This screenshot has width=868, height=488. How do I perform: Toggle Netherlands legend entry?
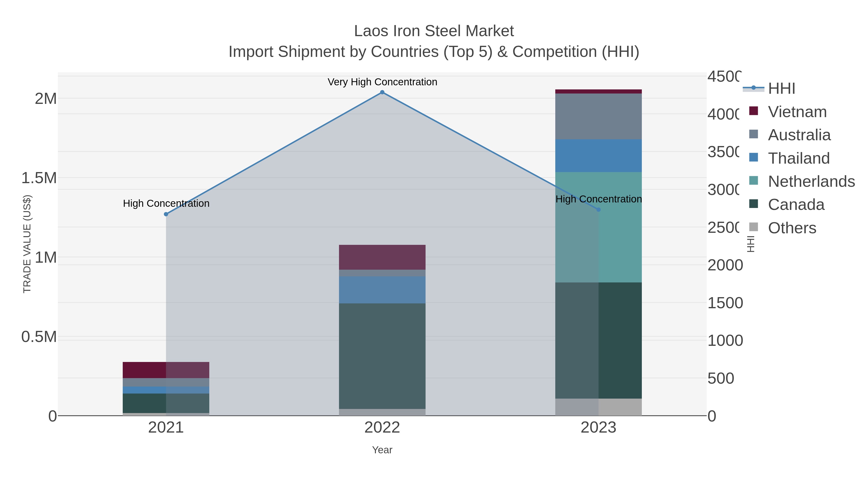coord(802,181)
